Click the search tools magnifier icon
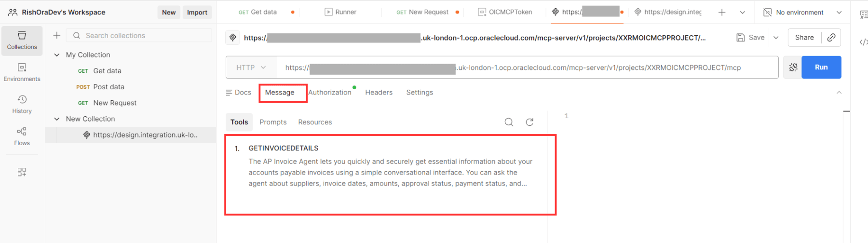This screenshot has height=243, width=868. pos(509,122)
